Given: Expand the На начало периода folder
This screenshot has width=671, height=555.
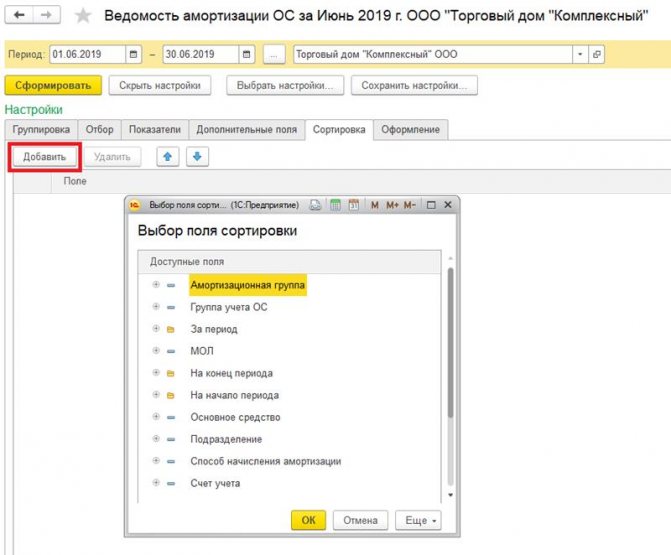Looking at the screenshot, I should [156, 395].
